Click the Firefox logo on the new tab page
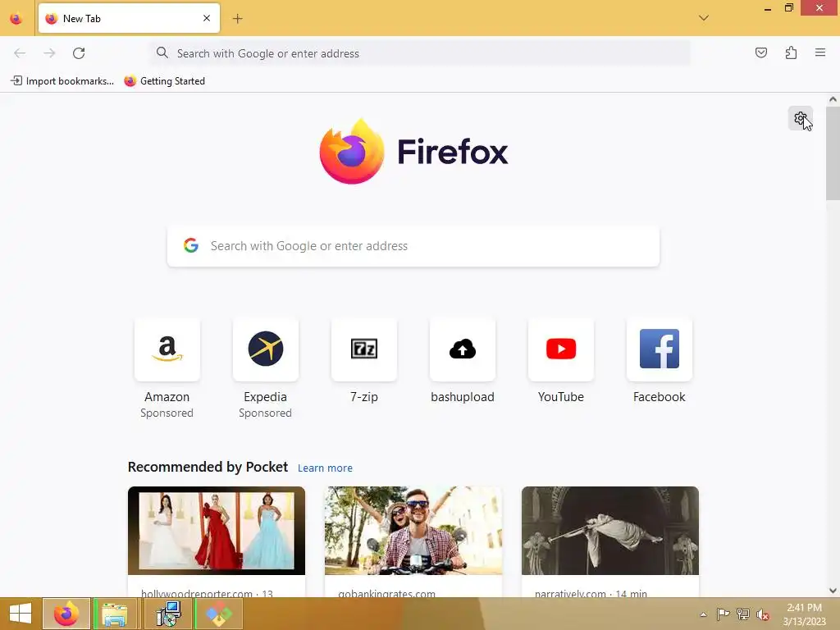 pos(413,152)
